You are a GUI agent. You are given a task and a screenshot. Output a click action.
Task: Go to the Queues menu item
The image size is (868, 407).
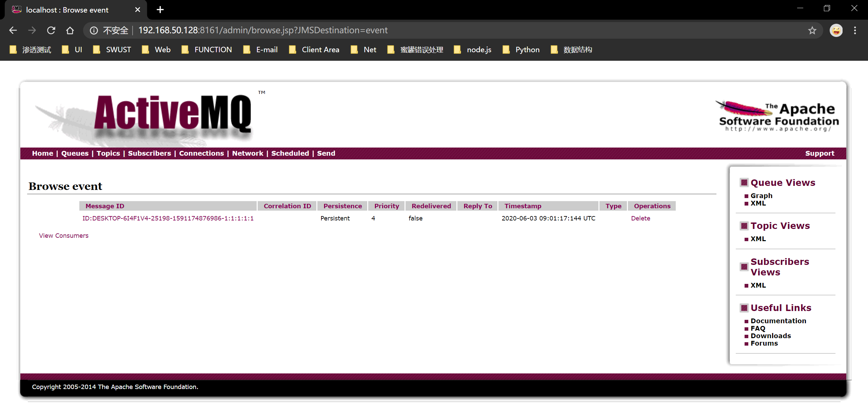75,153
